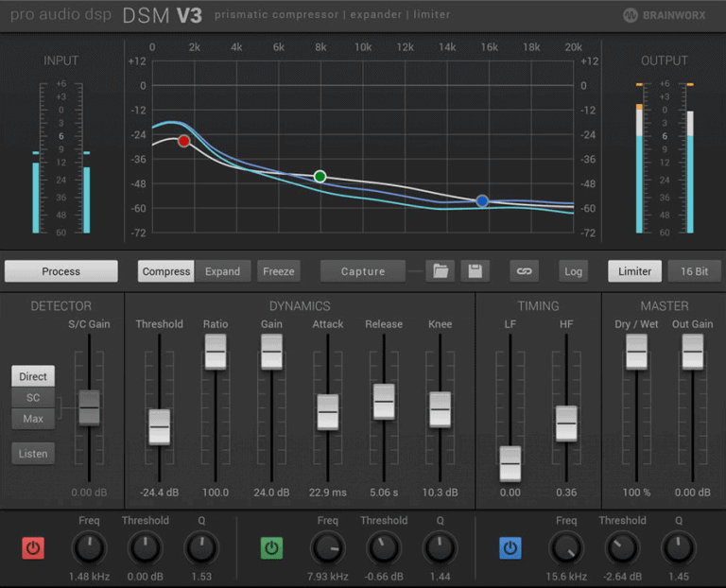
Task: Toggle the green band power button
Action: (271, 547)
